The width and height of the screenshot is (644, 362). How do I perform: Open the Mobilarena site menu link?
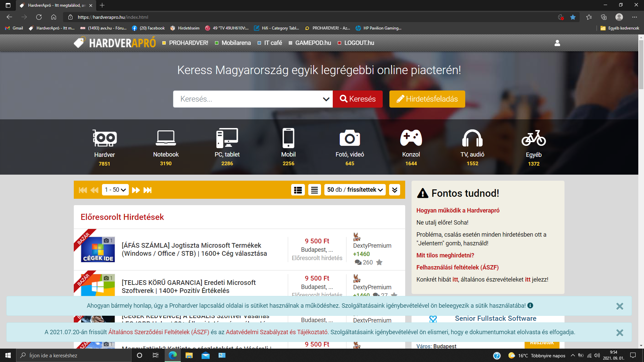point(236,43)
